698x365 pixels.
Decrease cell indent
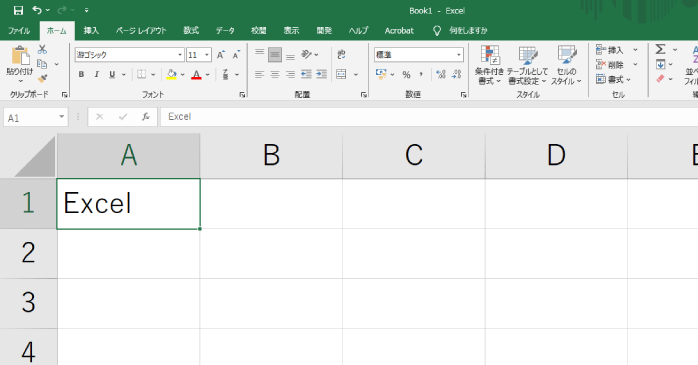pyautogui.click(x=306, y=74)
